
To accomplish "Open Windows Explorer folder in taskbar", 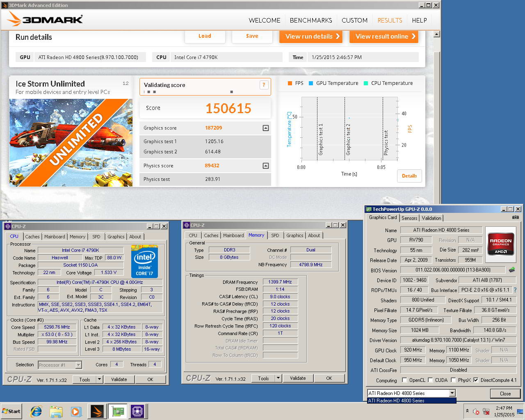I will pos(56,411).
